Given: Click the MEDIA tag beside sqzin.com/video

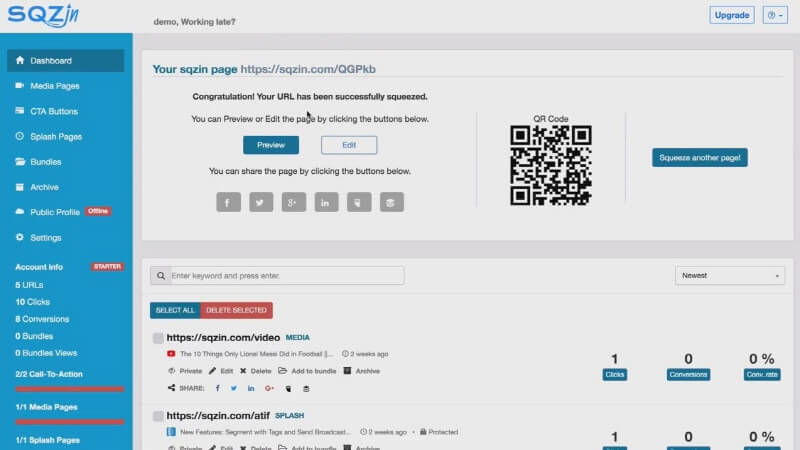Looking at the screenshot, I should pyautogui.click(x=297, y=337).
